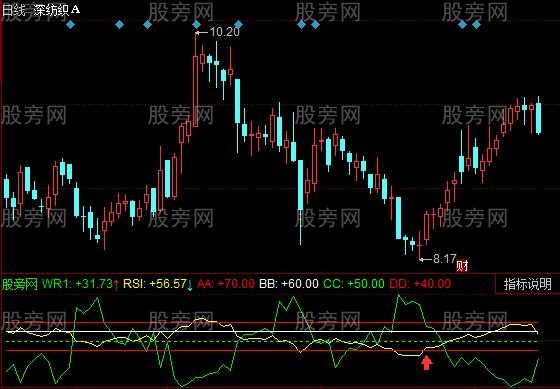
Task: Select the leftmost blue diamond marker
Action: (x=70, y=25)
